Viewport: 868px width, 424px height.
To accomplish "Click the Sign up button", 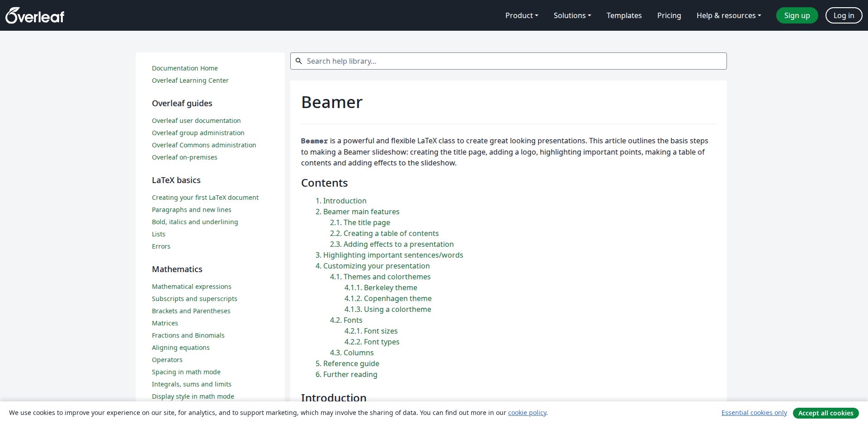I will pos(797,15).
